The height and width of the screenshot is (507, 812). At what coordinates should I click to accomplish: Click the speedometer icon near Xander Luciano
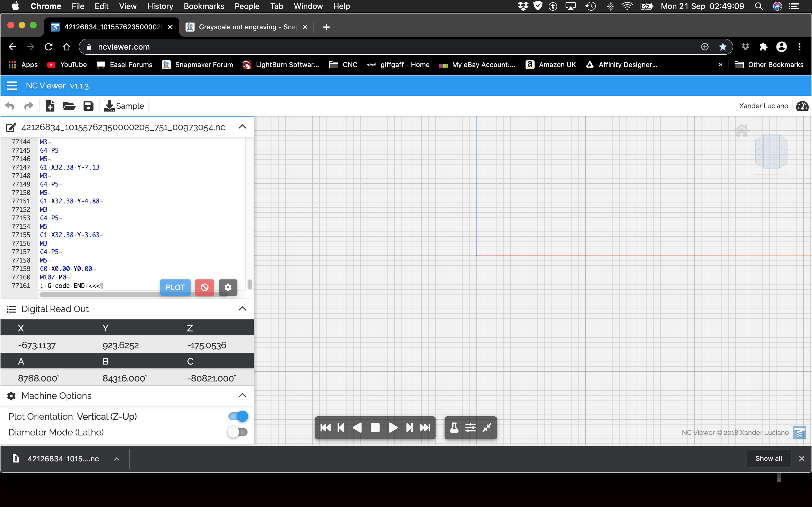802,106
